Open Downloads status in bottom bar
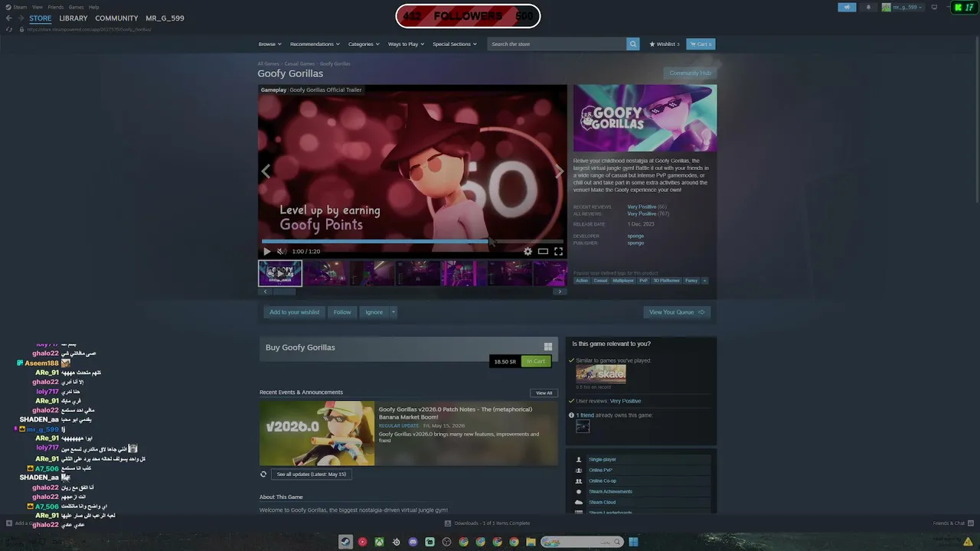 click(487, 523)
